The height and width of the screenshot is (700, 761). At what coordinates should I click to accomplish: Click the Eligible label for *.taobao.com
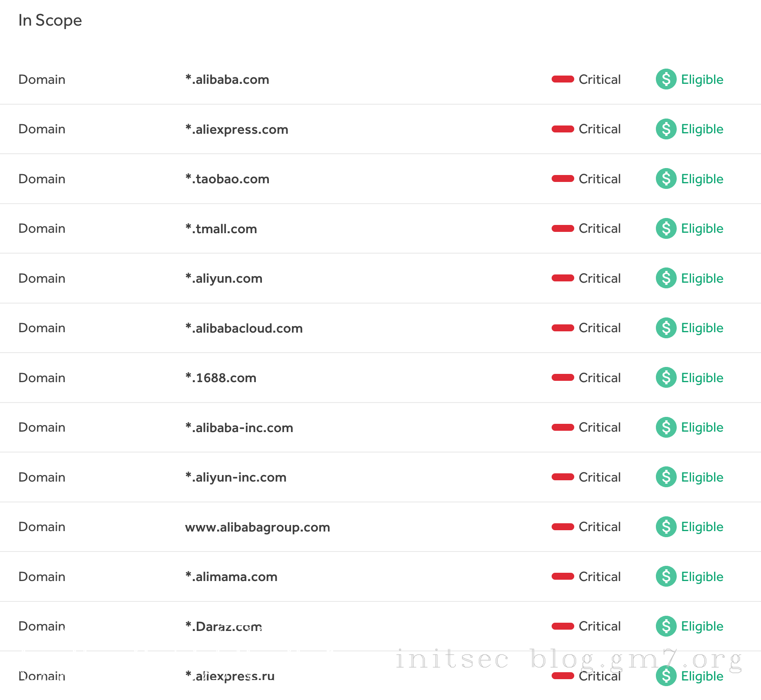click(702, 179)
